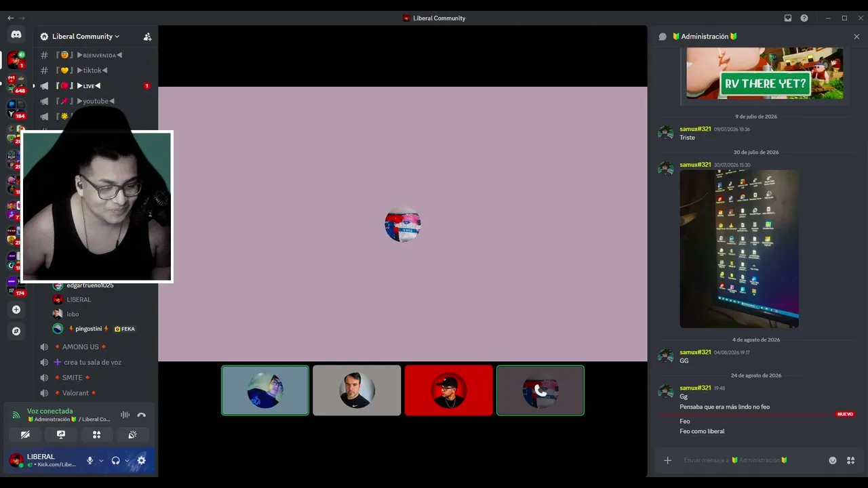Start an activity in voice channel
The height and width of the screenshot is (488, 868).
(96, 434)
